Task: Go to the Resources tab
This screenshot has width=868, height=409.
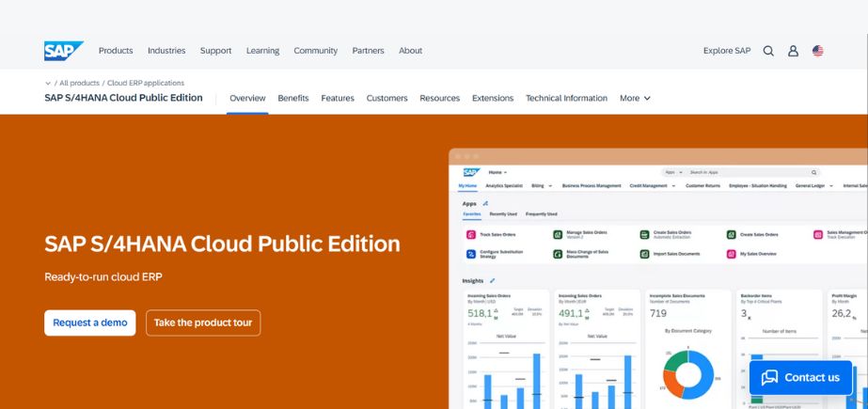Action: [439, 98]
